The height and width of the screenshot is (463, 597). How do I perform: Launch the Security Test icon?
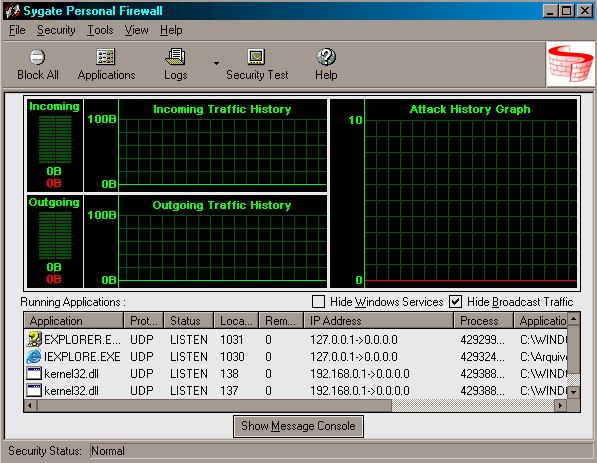tap(256, 57)
